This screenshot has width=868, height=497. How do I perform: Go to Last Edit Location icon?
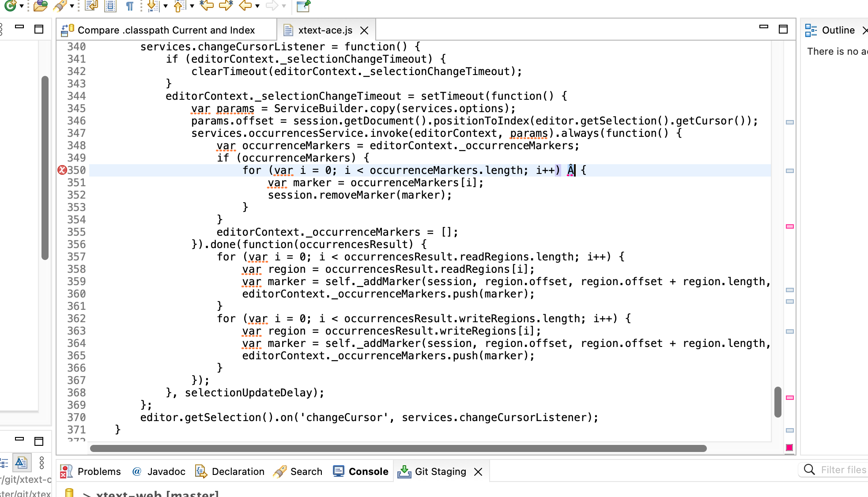[x=206, y=6]
